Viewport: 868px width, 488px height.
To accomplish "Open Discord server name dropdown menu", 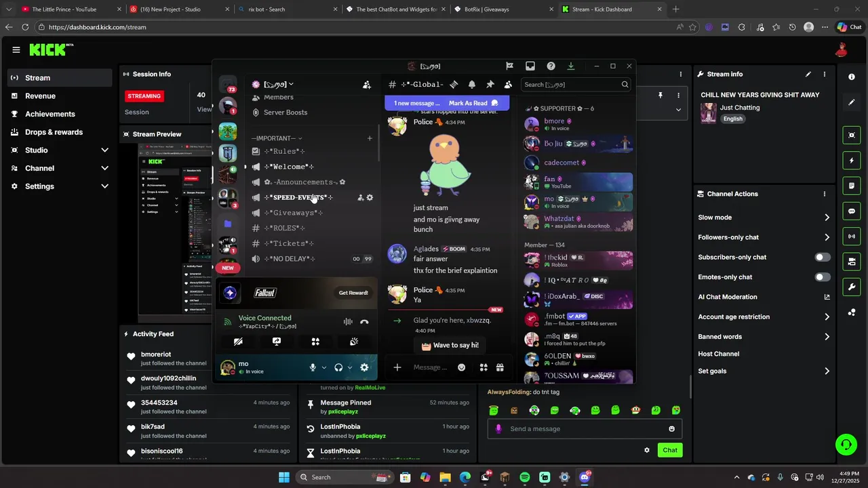I will [x=278, y=85].
